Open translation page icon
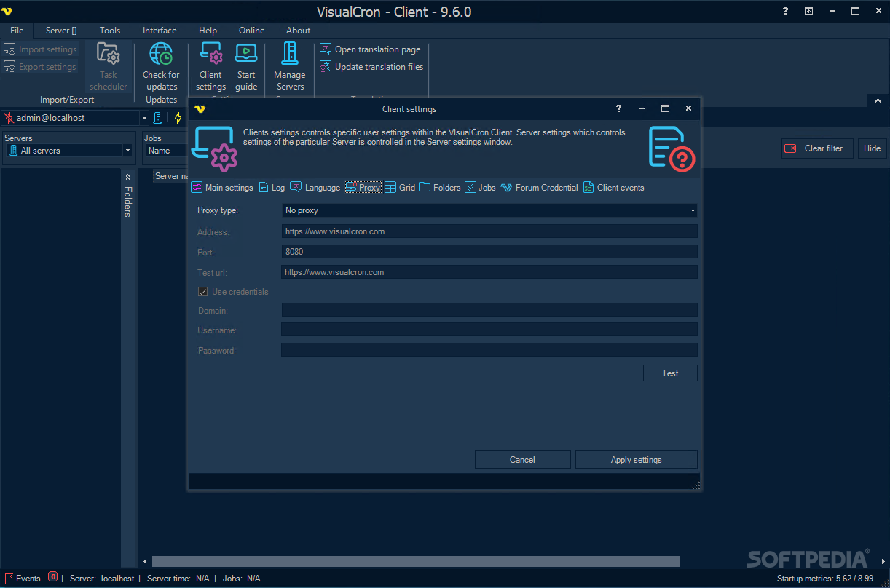The image size is (890, 588). 326,49
